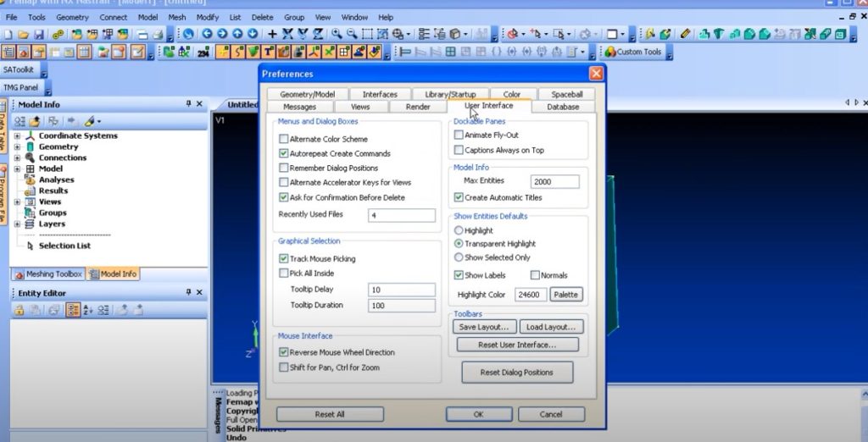Enable Alternate Color Scheme checkbox

[x=284, y=139]
